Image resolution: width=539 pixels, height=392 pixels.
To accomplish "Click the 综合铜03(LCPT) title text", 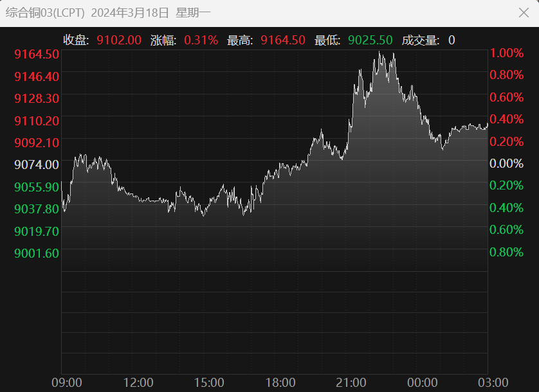I will [x=45, y=12].
